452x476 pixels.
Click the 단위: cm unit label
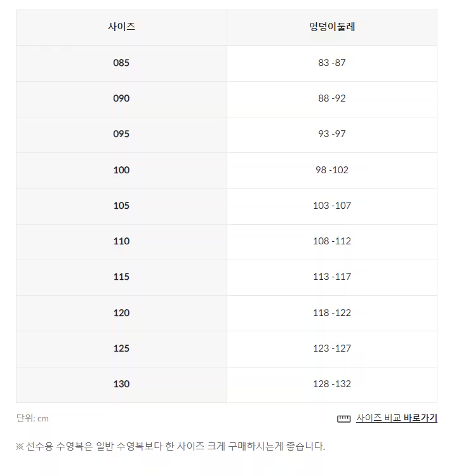pos(32,418)
